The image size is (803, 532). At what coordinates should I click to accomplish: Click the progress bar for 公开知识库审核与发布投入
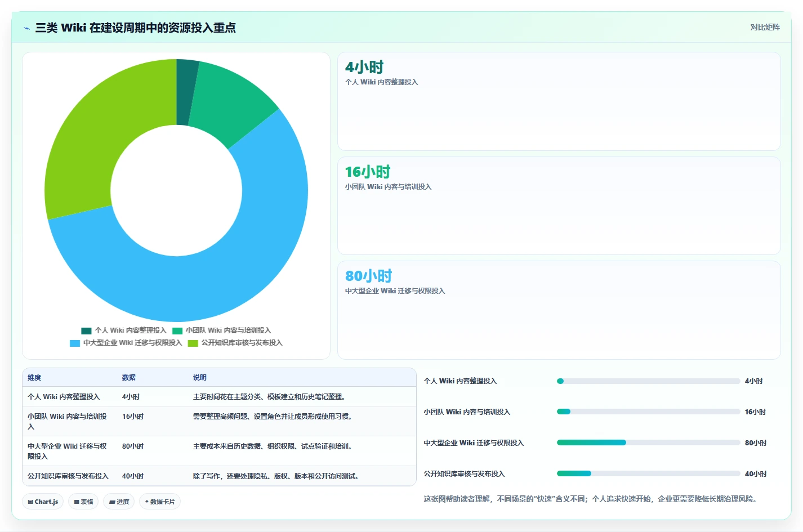(648, 474)
